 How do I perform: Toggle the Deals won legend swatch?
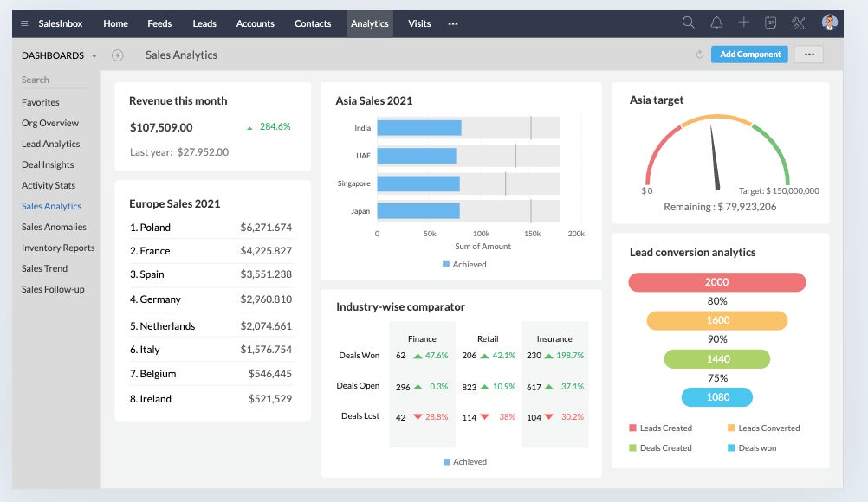731,447
